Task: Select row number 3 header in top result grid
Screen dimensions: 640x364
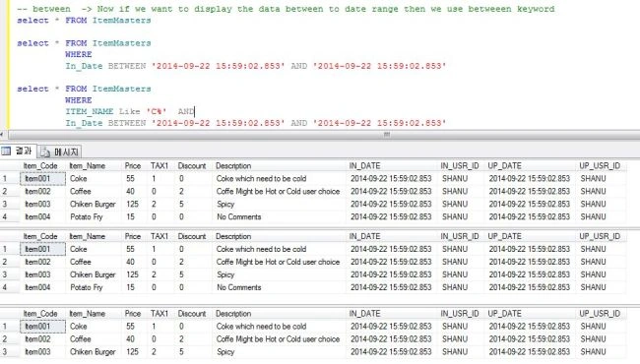Action: coord(9,204)
